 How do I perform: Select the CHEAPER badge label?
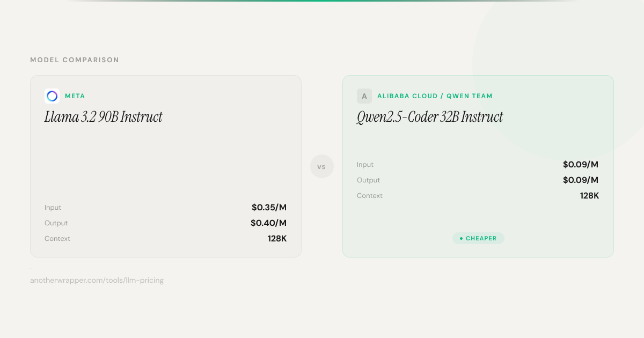tap(481, 238)
